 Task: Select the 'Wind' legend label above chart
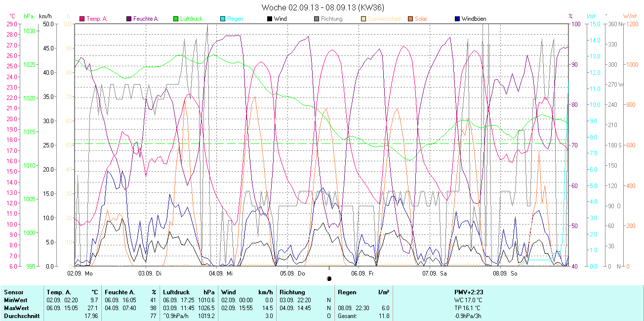280,19
